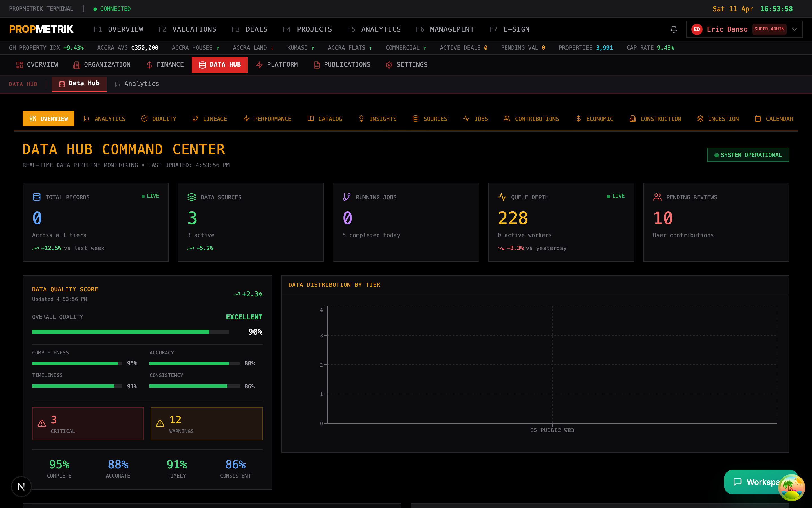The height and width of the screenshot is (508, 812).
Task: Open the Total Records card
Action: (96, 222)
